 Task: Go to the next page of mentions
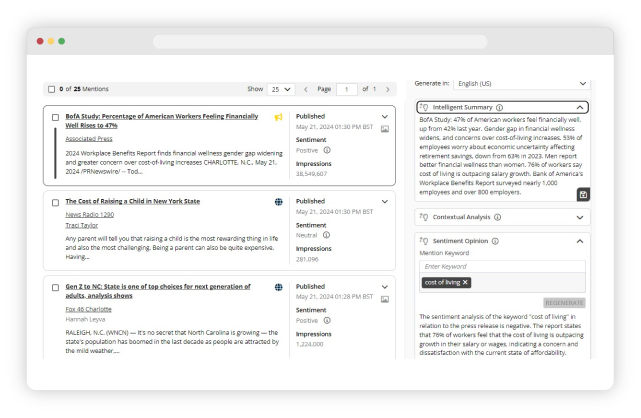[x=389, y=89]
